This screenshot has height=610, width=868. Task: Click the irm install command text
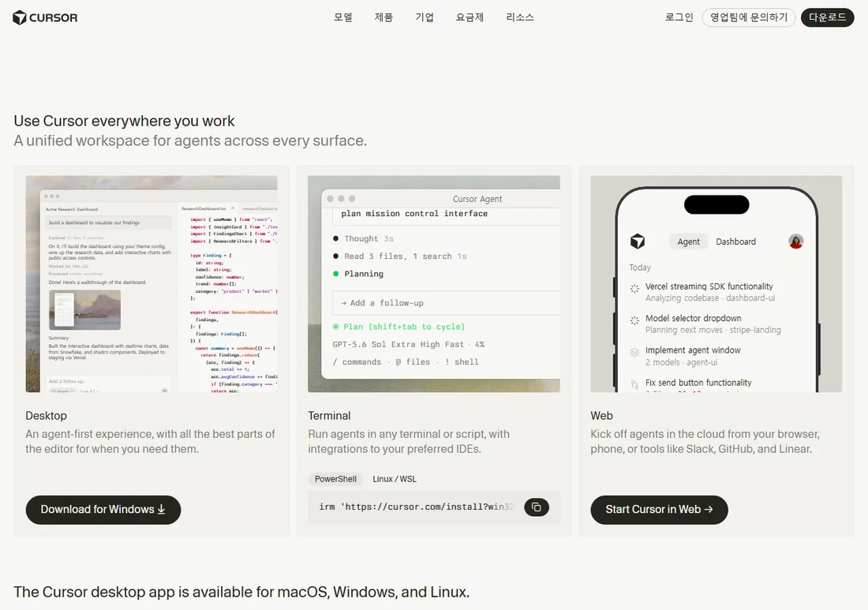click(x=417, y=507)
